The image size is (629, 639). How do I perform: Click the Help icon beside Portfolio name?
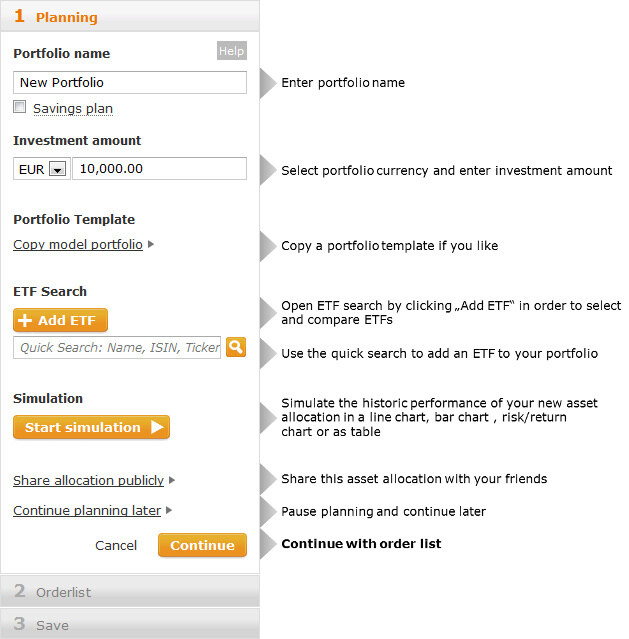pyautogui.click(x=231, y=51)
